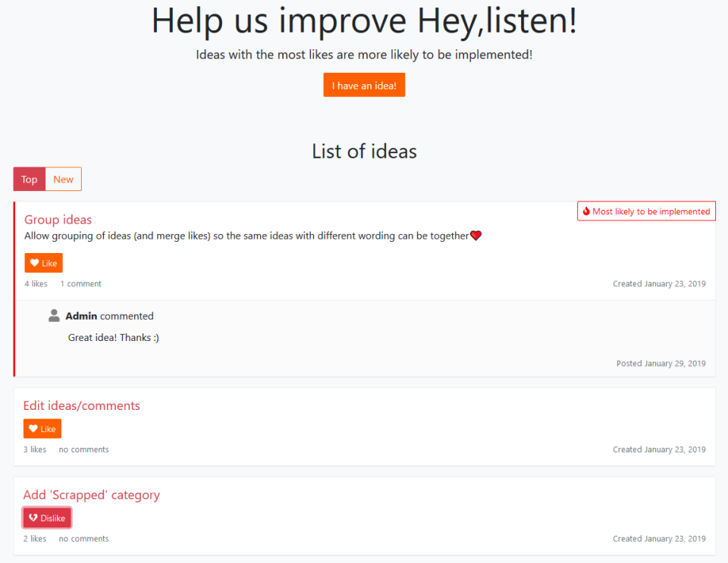Switch to the New ideas tab
This screenshot has height=563, width=728.
click(63, 179)
